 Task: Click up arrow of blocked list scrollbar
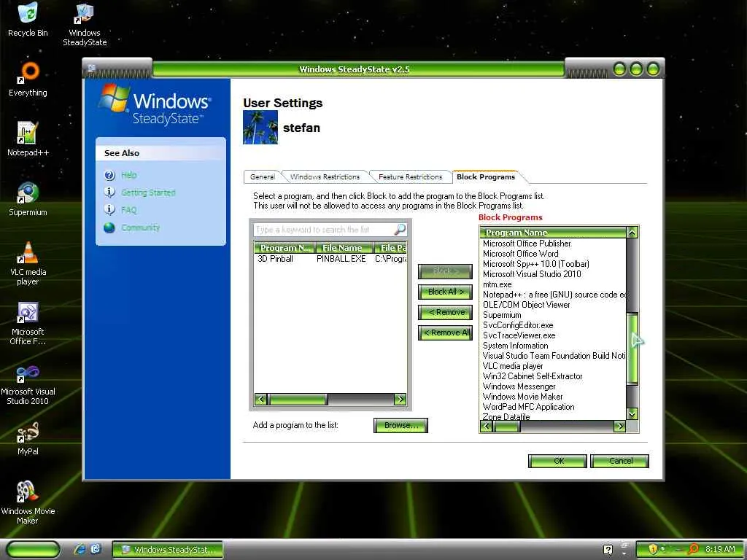tap(632, 233)
